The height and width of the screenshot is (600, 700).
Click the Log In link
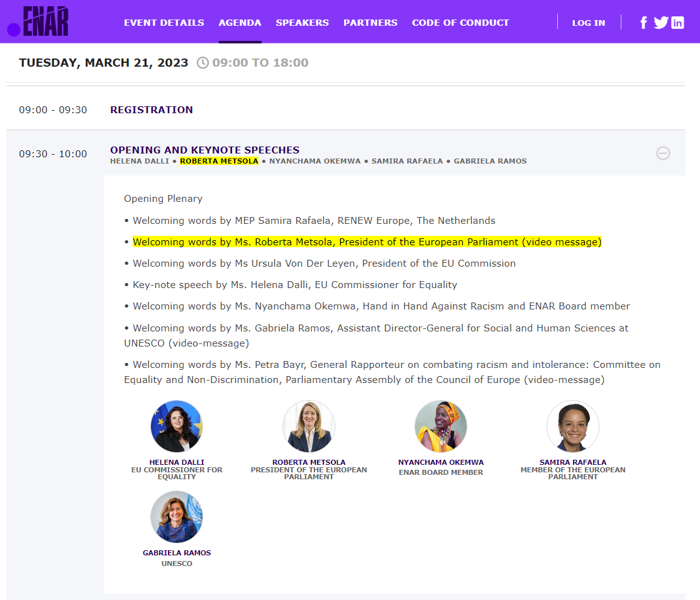click(x=589, y=23)
